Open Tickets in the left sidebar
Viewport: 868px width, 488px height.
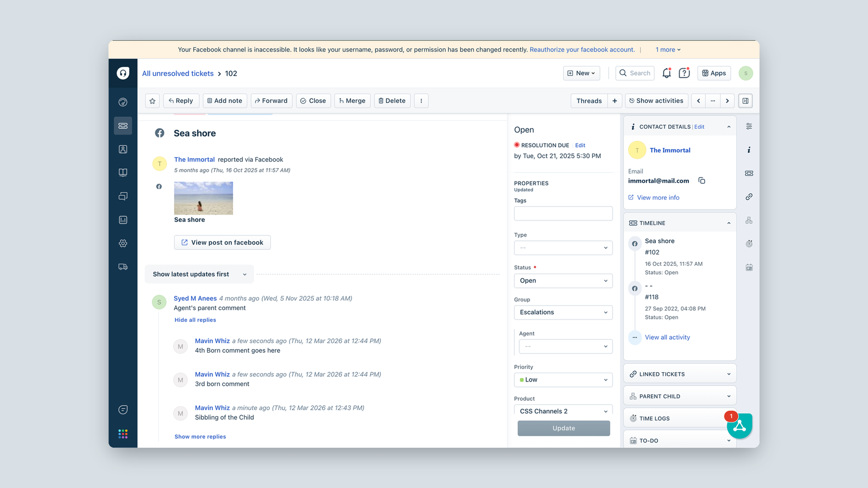tap(123, 126)
